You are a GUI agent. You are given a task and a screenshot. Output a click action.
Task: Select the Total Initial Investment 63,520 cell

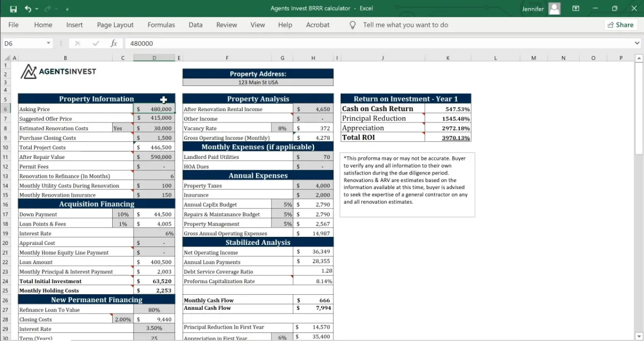tap(154, 281)
